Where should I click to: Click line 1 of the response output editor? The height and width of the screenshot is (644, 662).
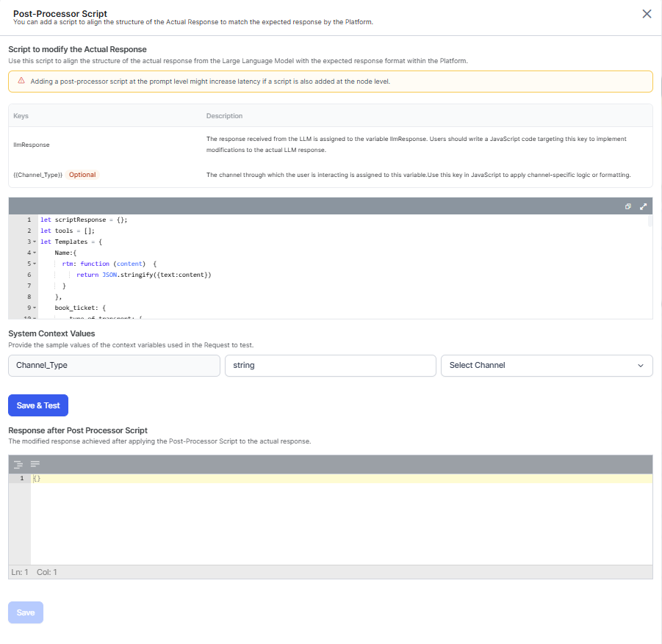coord(294,479)
